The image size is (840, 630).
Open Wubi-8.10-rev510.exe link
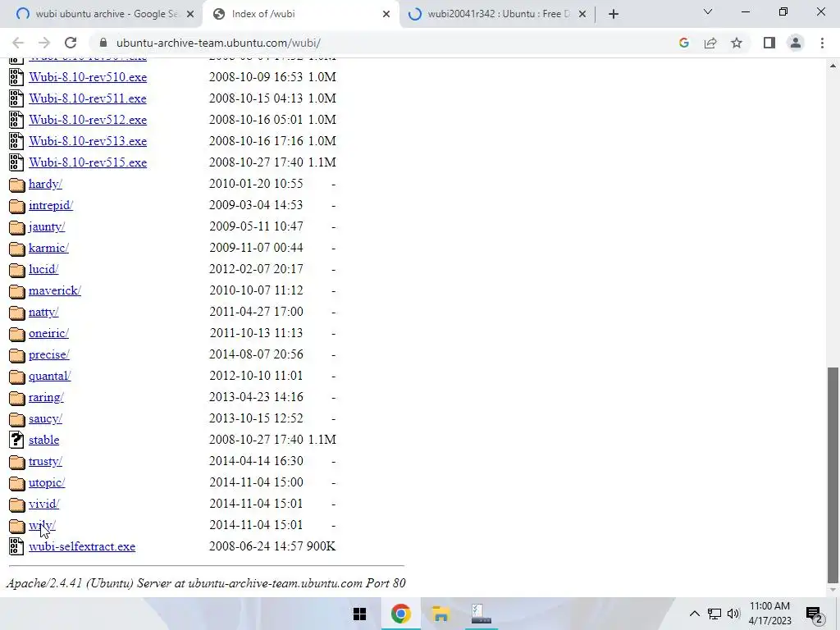coord(88,77)
